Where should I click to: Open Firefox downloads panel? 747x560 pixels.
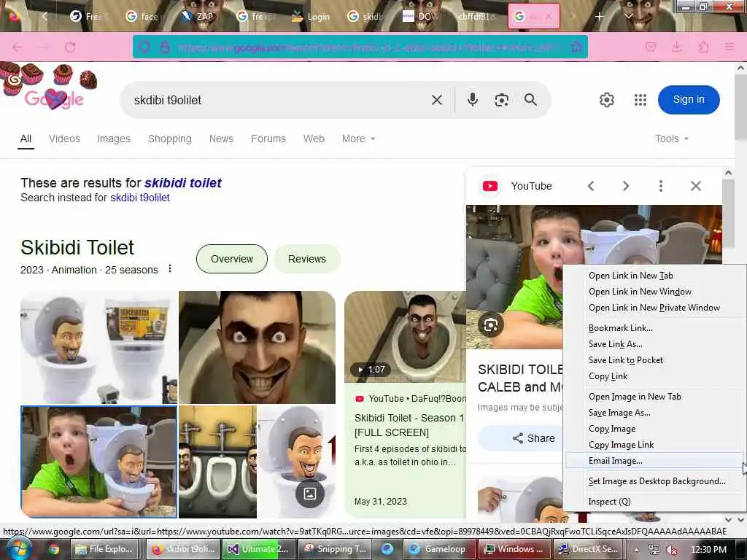coord(676,47)
